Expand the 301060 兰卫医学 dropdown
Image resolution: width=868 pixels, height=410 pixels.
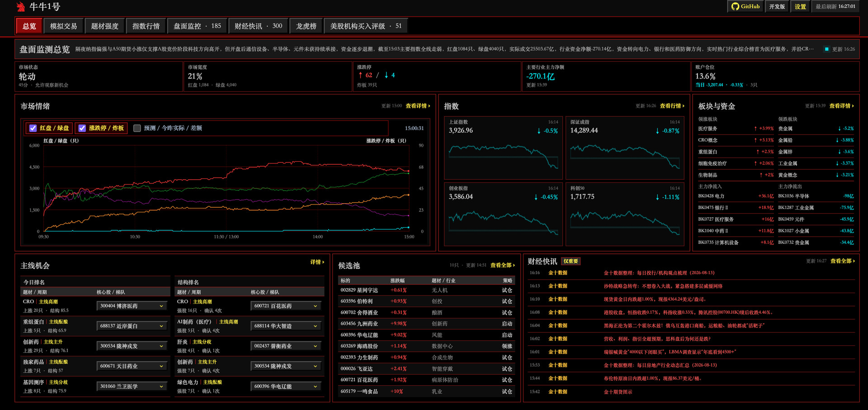(132, 387)
